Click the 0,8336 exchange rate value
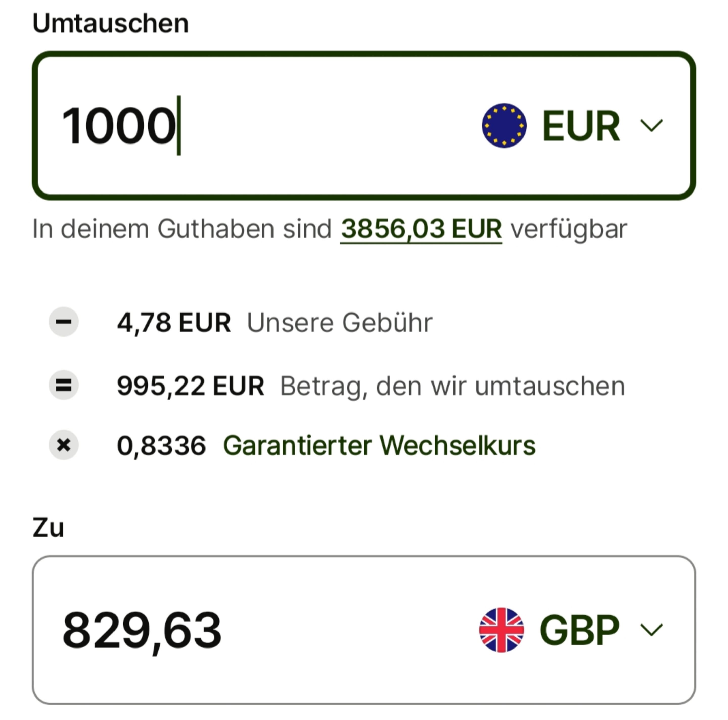Viewport: 728px width, 720px height. pyautogui.click(x=161, y=445)
